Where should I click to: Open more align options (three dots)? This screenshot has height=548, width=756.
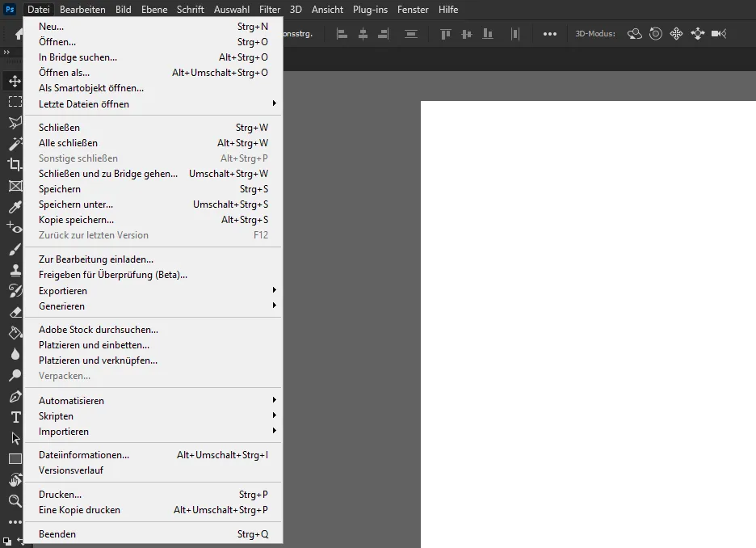(550, 34)
